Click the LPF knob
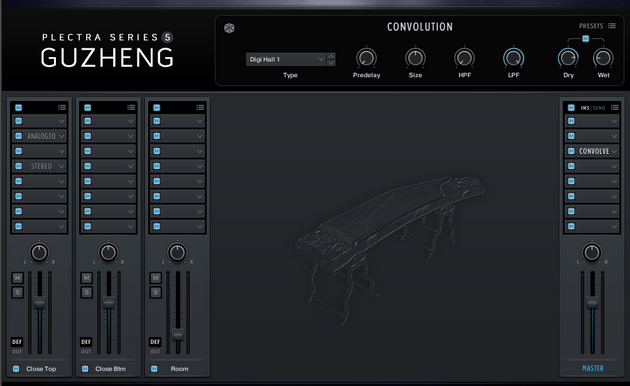The height and width of the screenshot is (386, 630). coord(513,58)
